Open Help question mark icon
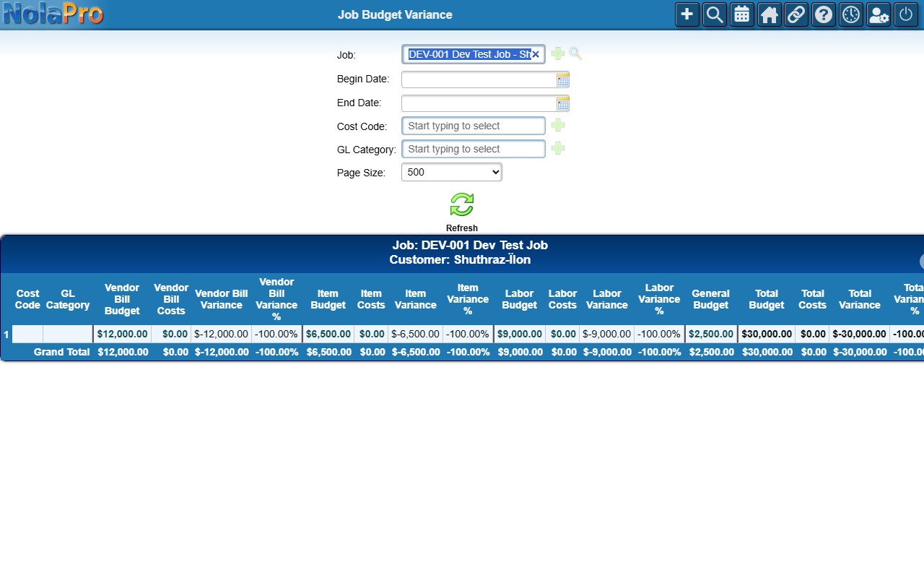 point(824,14)
